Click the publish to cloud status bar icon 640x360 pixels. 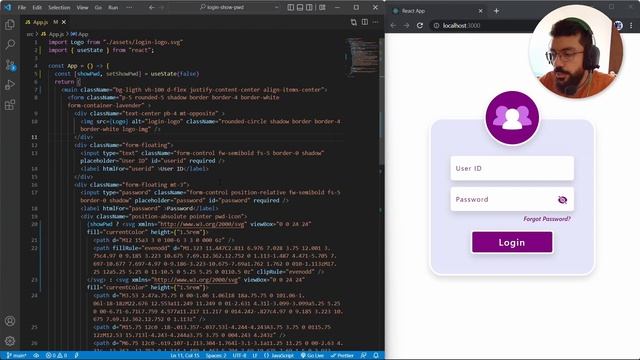coord(36,356)
